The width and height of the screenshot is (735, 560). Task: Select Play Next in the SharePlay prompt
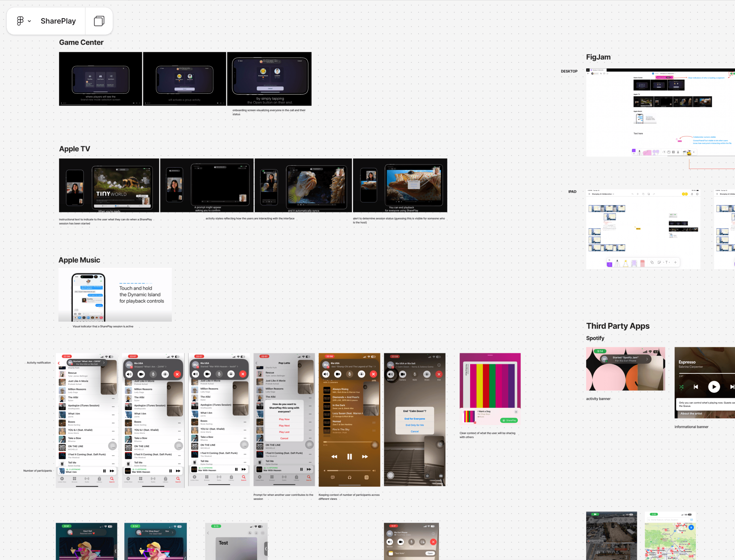click(x=284, y=426)
